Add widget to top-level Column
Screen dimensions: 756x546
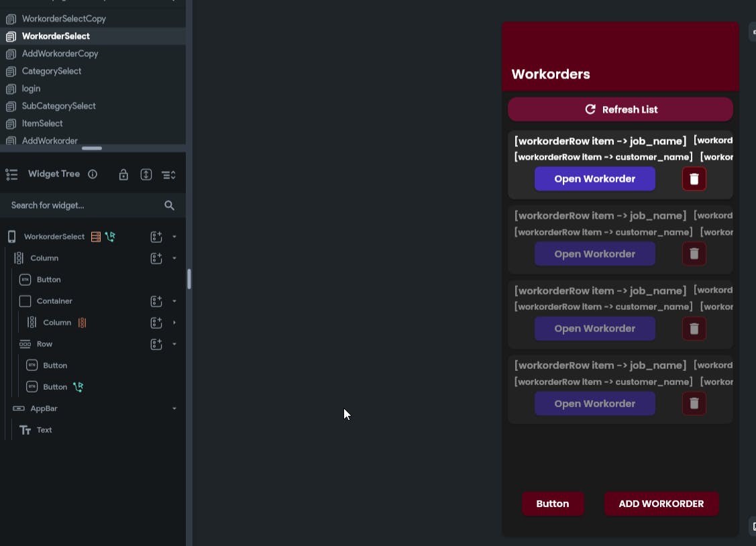tap(156, 258)
